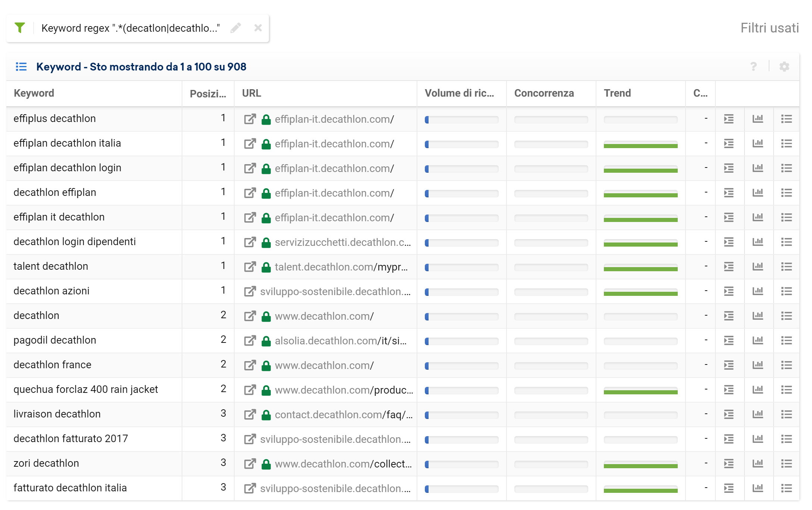Open effiplan-it.decathlon.com URL in effiplus decathlon row
The width and height of the screenshot is (812, 510).
334,119
